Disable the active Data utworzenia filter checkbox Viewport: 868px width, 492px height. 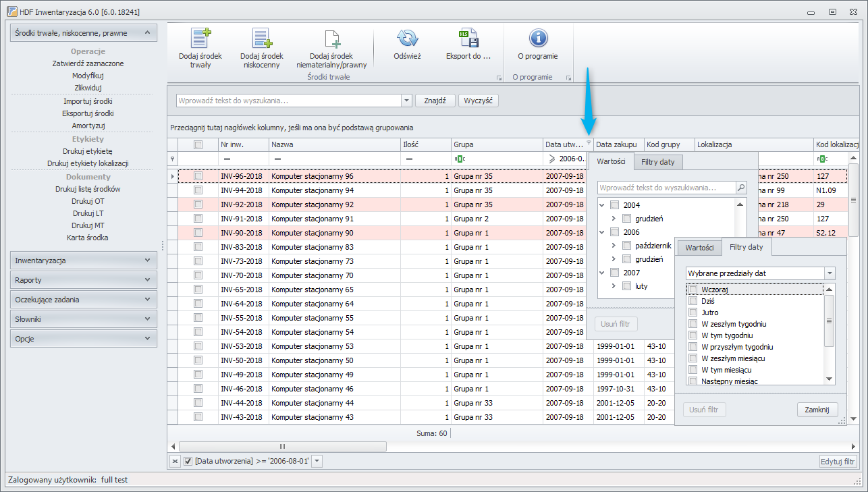(x=188, y=461)
